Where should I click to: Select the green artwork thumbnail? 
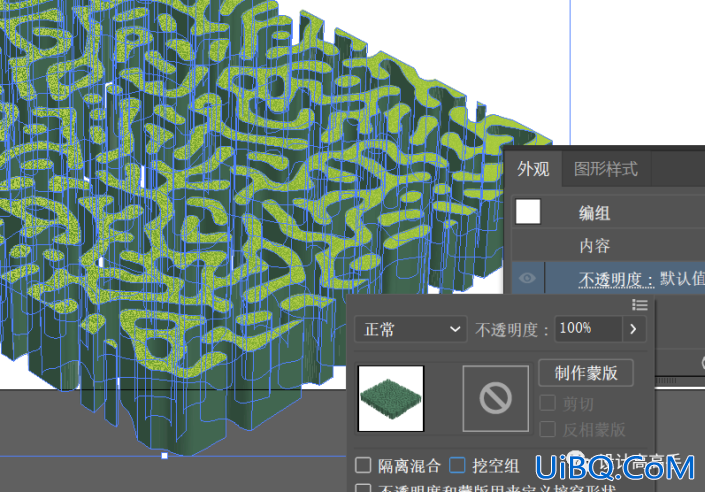coord(391,398)
